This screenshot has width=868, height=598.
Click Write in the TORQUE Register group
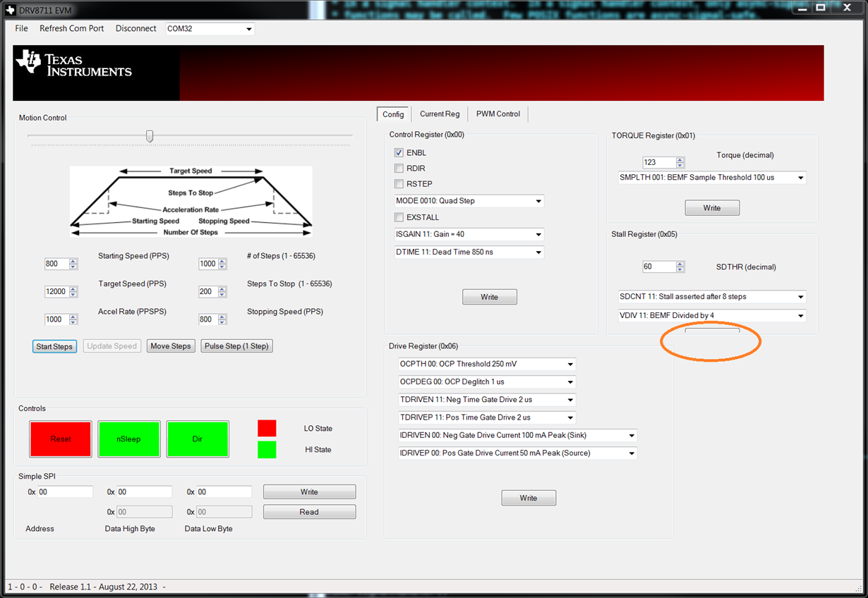pos(712,208)
